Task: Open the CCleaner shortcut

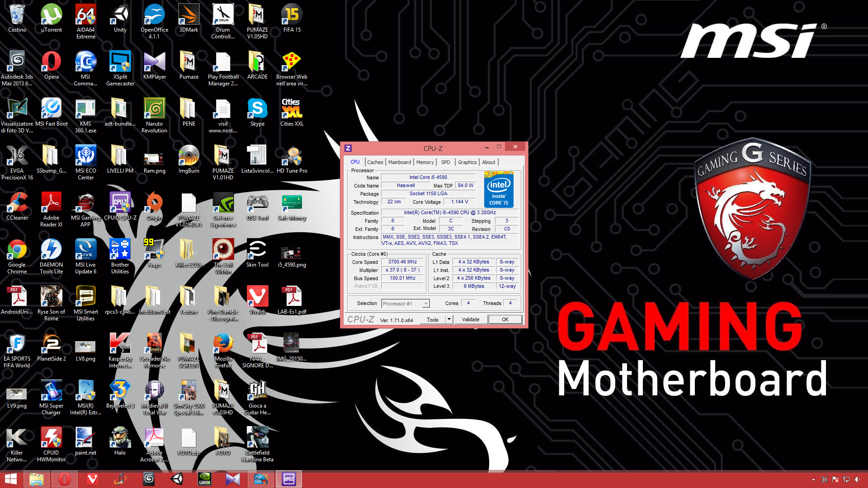Action: [x=17, y=206]
